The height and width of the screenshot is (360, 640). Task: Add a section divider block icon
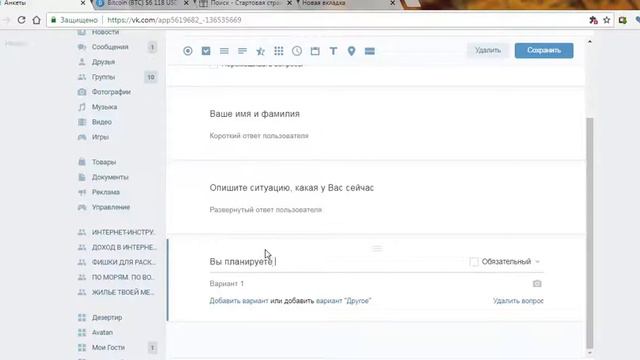coord(370,51)
